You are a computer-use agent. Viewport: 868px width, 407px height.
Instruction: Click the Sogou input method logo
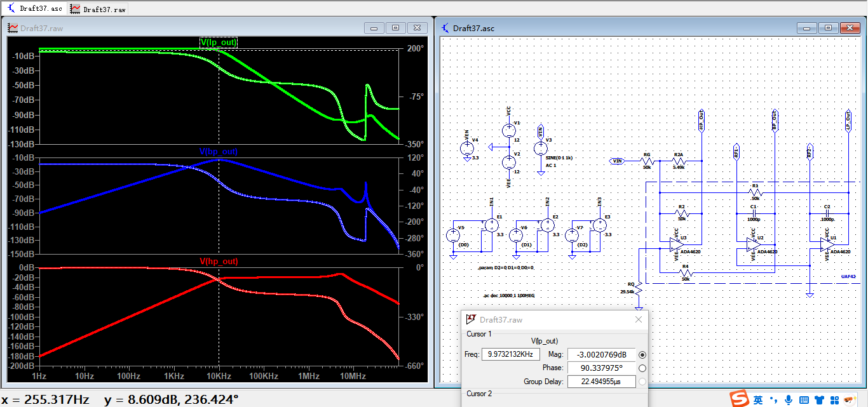738,399
